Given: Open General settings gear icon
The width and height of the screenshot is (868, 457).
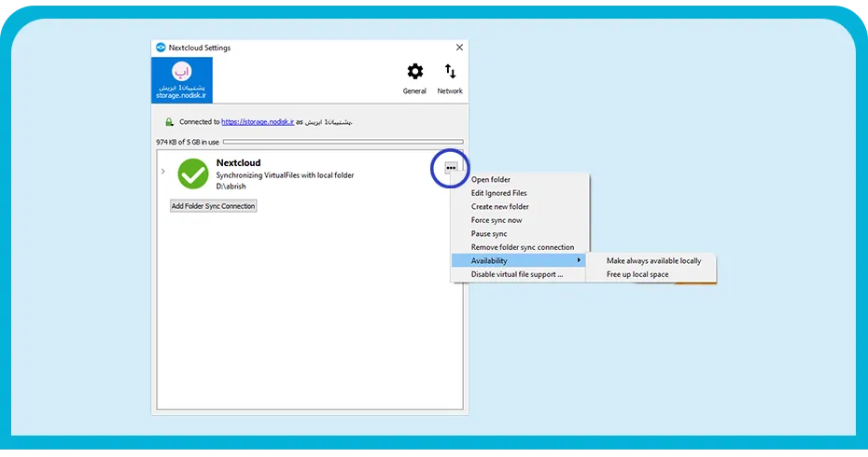Looking at the screenshot, I should pos(414,72).
